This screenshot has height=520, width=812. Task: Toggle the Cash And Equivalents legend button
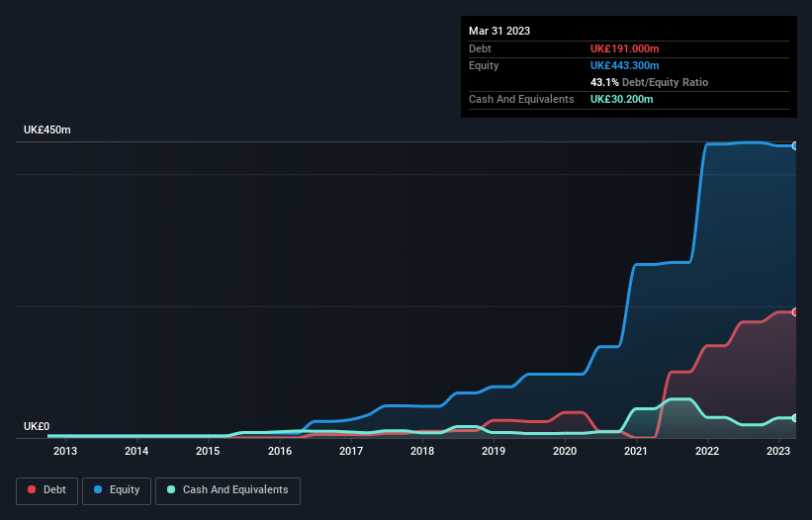point(227,490)
